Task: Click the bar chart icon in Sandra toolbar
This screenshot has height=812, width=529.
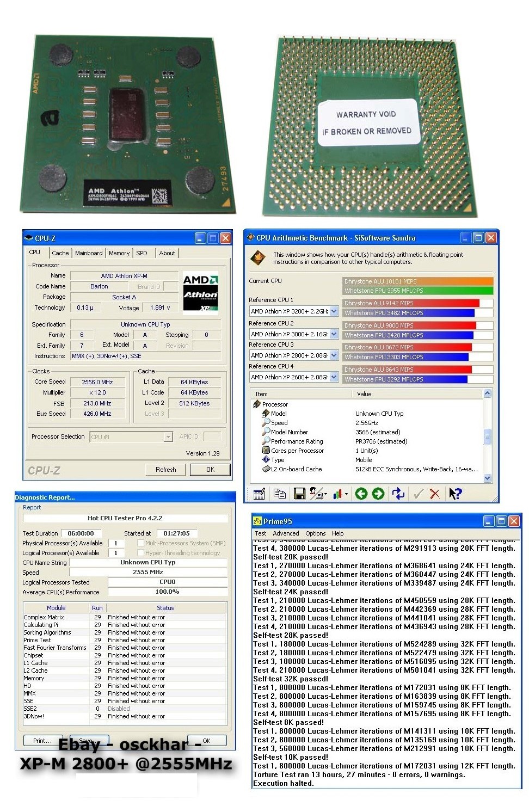Action: pos(338,494)
